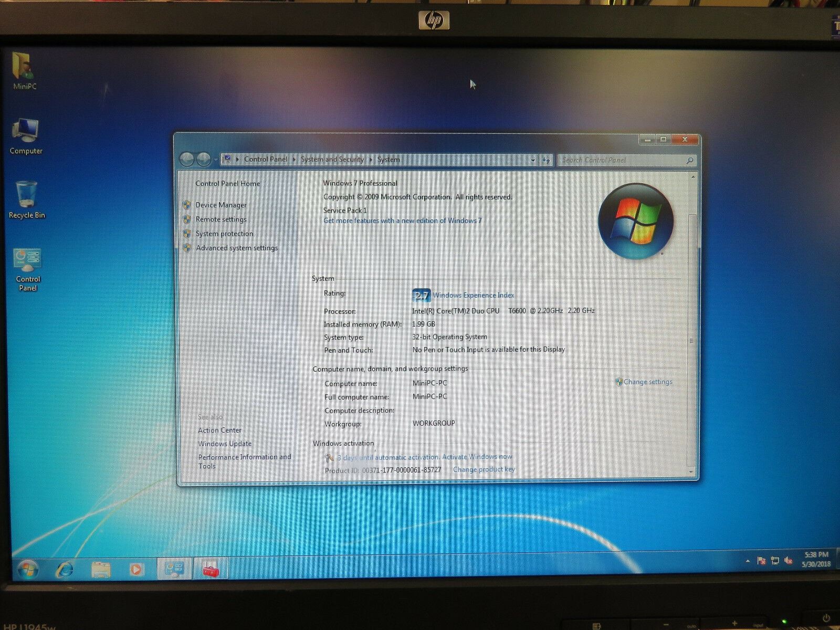Click Change product key link
840x630 pixels.
point(484,469)
